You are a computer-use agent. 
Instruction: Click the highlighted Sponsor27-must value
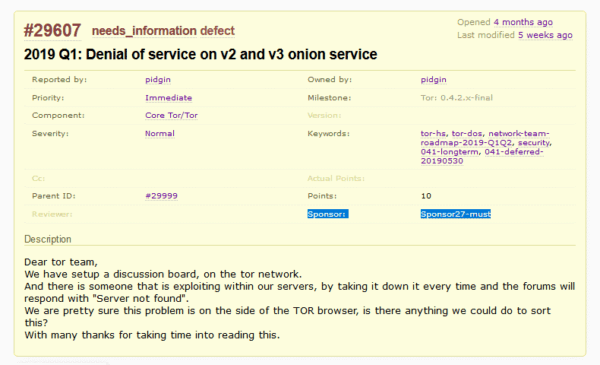(x=455, y=214)
